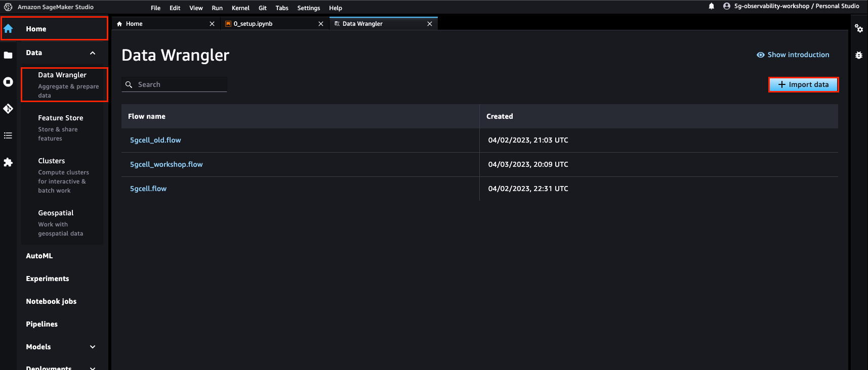
Task: Open the Settings menu
Action: click(309, 8)
